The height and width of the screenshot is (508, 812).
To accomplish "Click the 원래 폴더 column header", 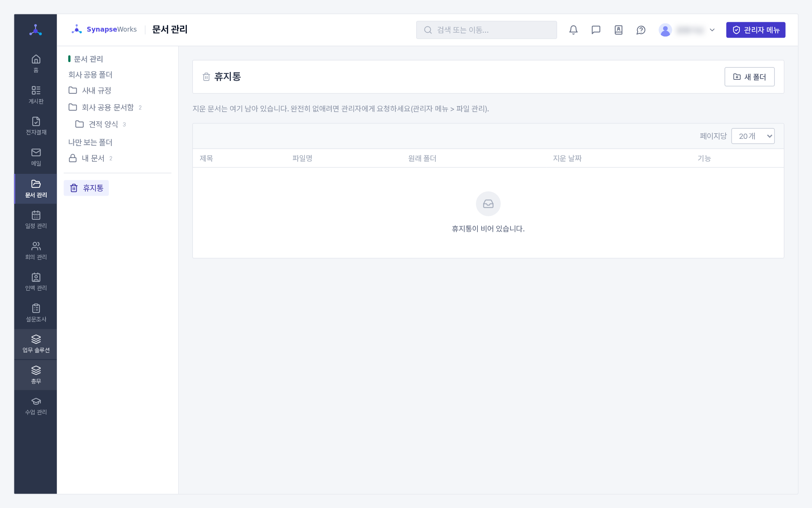I will pos(422,158).
